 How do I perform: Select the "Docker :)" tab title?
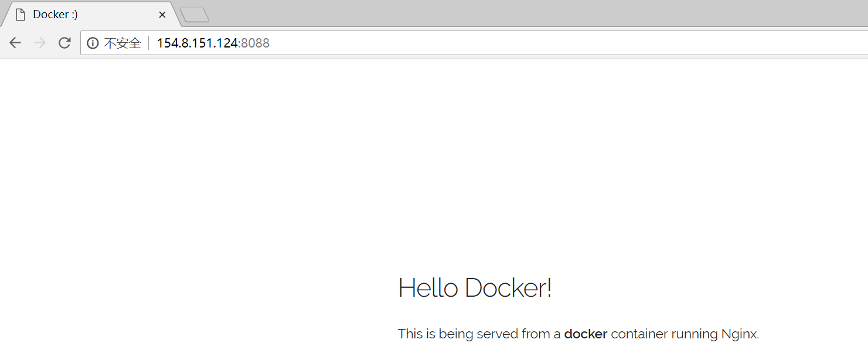click(55, 15)
